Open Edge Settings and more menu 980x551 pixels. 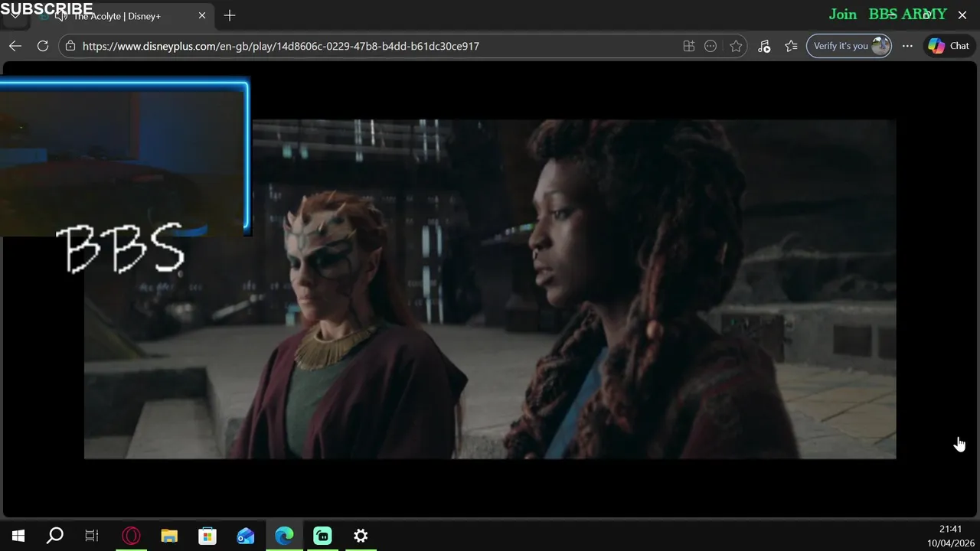point(907,46)
